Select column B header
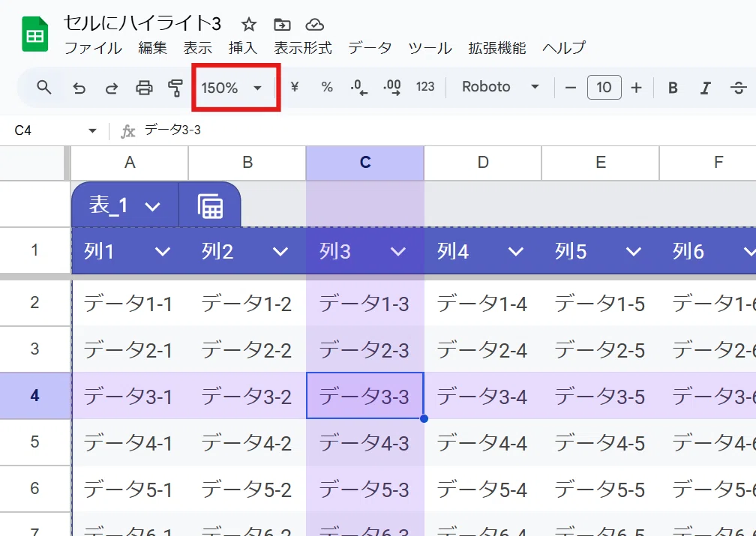 pyautogui.click(x=247, y=163)
